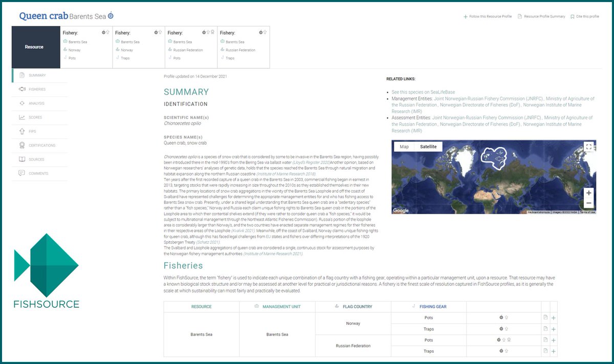Enable fullscreen mode on the map
The width and height of the screenshot is (614, 364).
pos(589,147)
